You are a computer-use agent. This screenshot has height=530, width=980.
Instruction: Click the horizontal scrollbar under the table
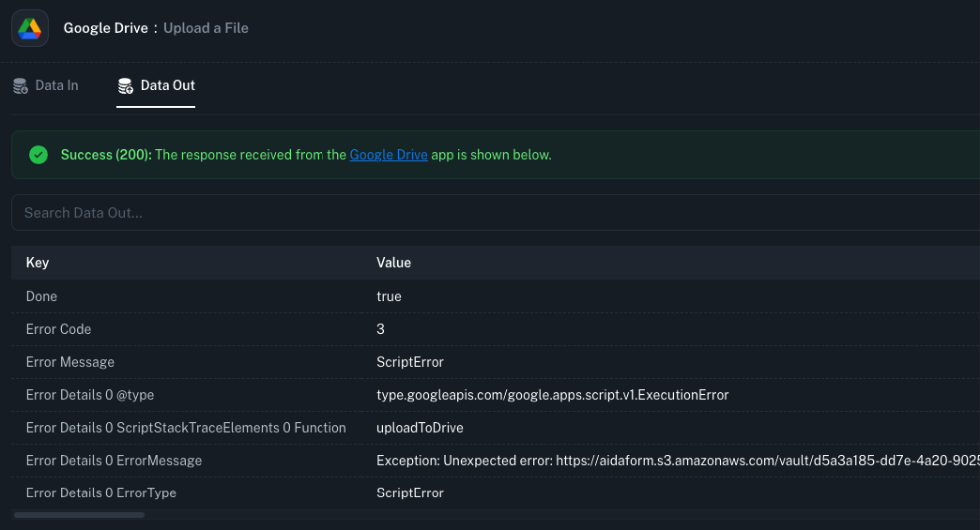80,514
